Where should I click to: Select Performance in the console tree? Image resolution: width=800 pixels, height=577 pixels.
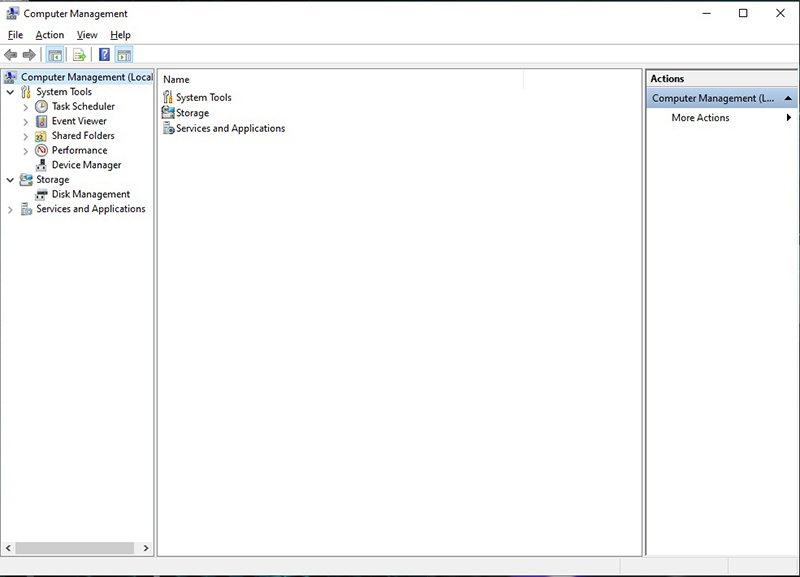79,150
